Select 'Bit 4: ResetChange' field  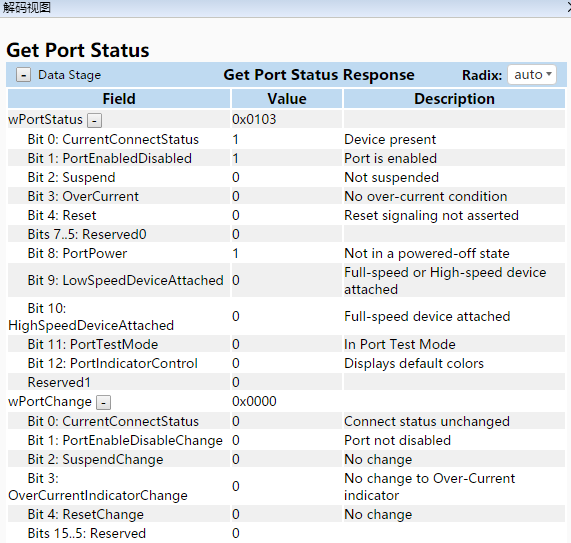86,514
